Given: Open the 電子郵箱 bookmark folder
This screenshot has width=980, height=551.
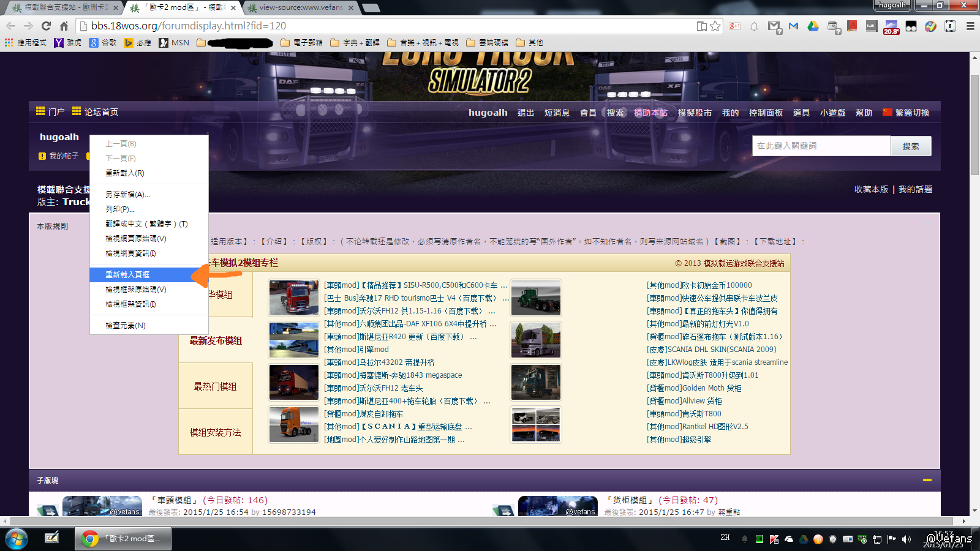Looking at the screenshot, I should pyautogui.click(x=301, y=43).
